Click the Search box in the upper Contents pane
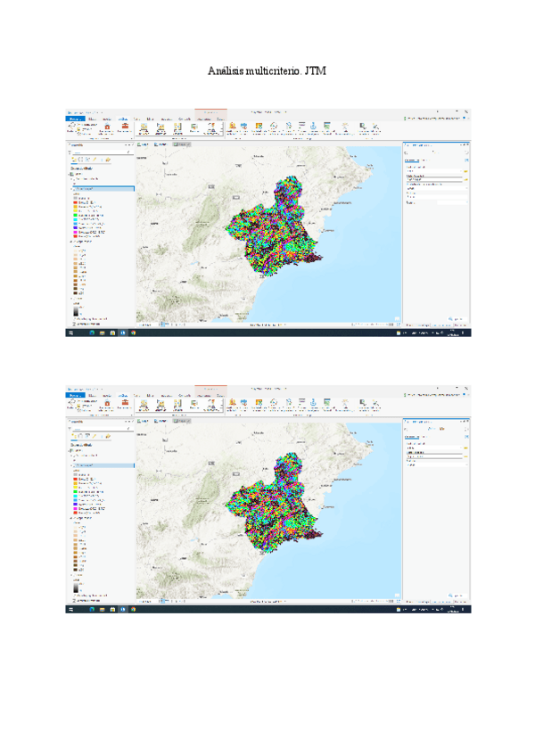The width and height of the screenshot is (535, 756). coord(98,152)
